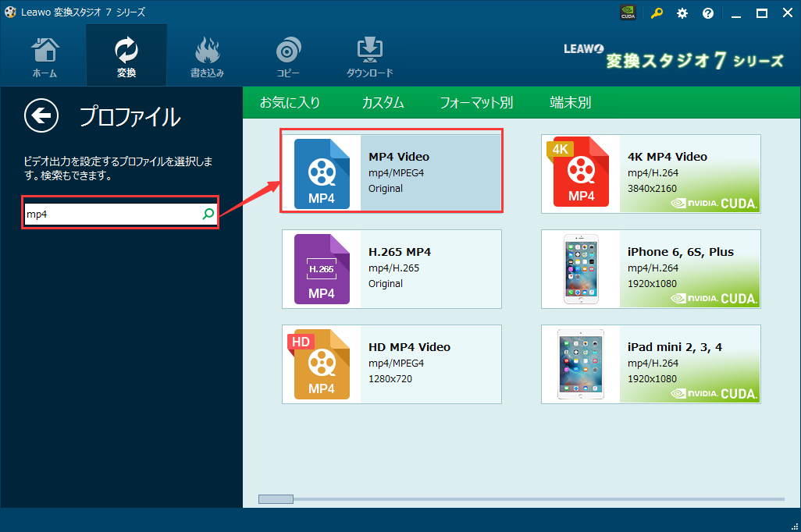Switch to the ホーム (Home) section
The image size is (801, 532).
(44, 55)
